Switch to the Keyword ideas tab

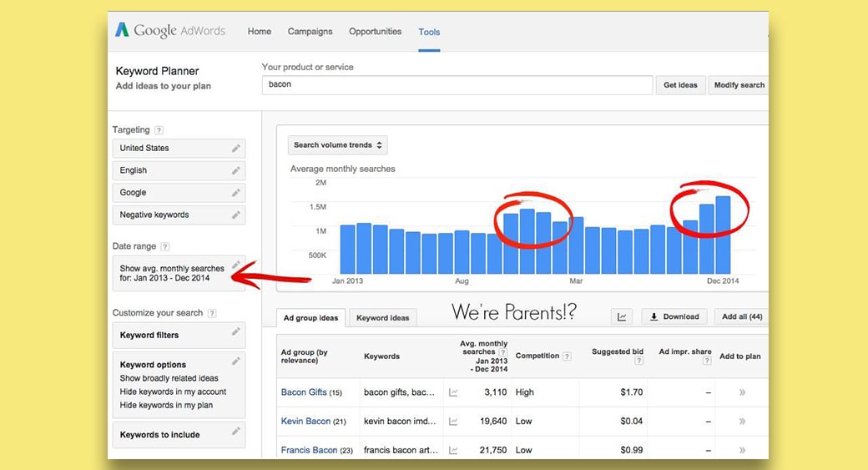(383, 317)
